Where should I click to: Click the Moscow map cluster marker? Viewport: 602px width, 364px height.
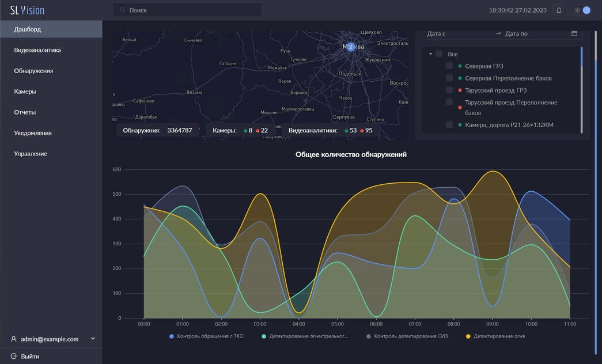(x=350, y=47)
